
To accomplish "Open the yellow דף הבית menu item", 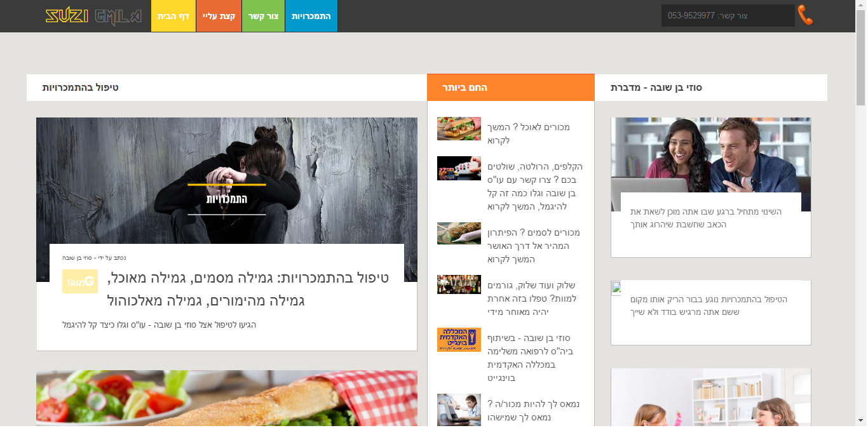I will pos(173,16).
